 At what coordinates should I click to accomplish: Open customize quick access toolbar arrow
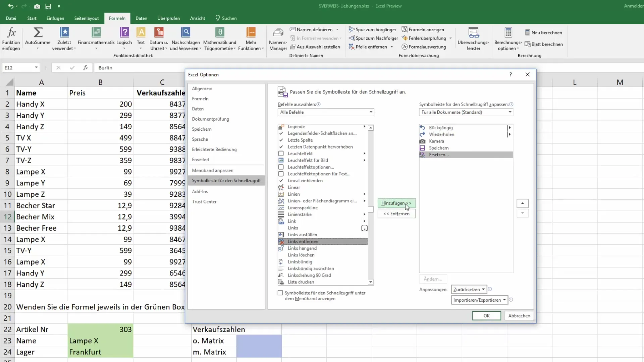point(59,6)
